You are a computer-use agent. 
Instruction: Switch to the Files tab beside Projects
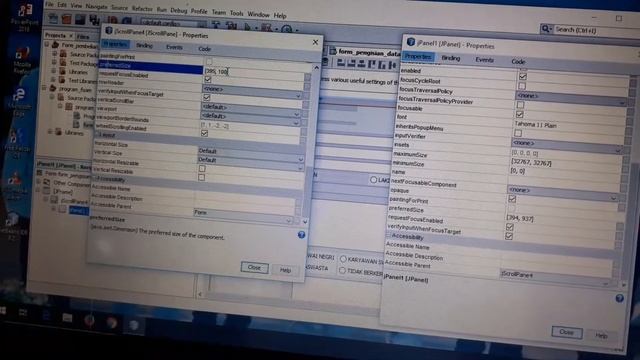(x=83, y=37)
